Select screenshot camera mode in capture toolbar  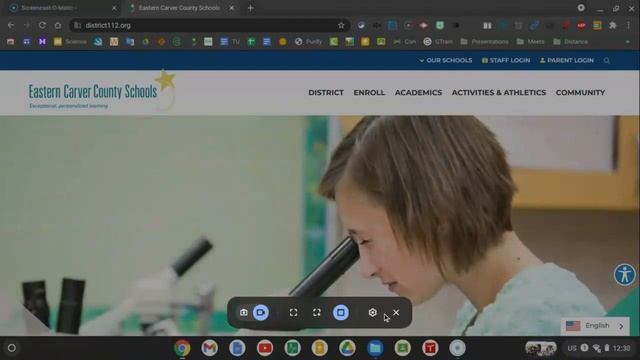[244, 313]
